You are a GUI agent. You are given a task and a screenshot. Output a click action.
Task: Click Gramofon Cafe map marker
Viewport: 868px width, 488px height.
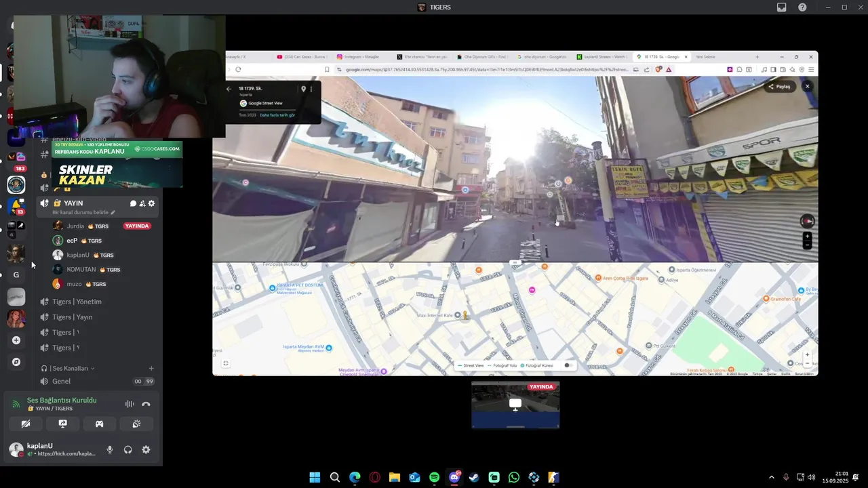[766, 298]
